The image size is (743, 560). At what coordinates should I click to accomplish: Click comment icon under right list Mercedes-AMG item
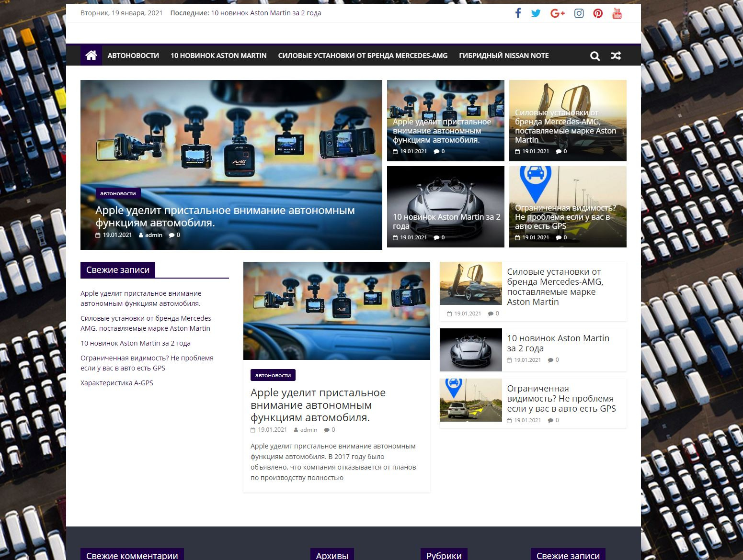click(x=491, y=314)
